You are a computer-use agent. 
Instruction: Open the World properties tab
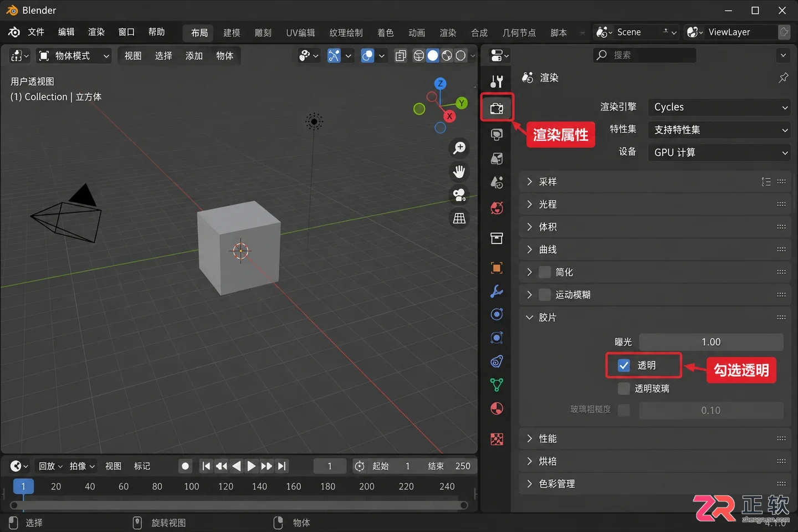[x=497, y=208]
